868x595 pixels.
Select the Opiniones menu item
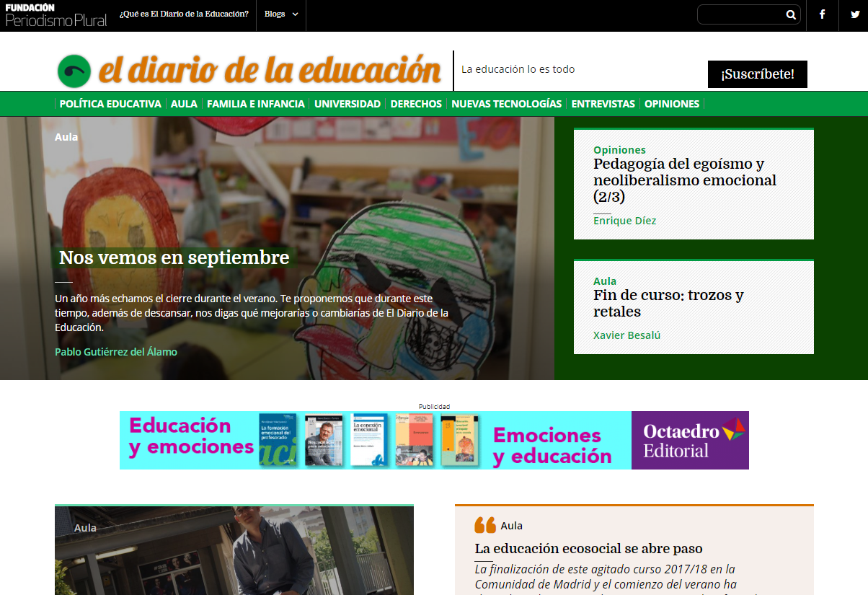tap(672, 104)
